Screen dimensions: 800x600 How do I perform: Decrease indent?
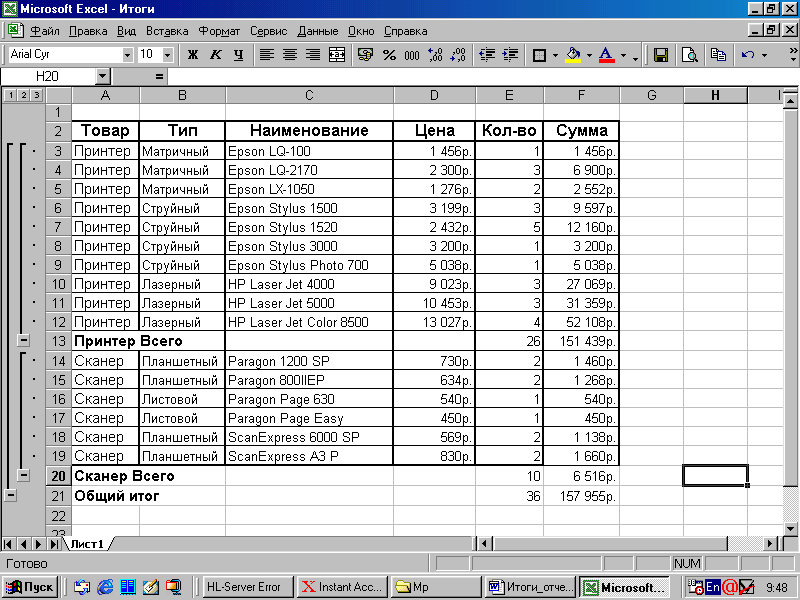pyautogui.click(x=487, y=55)
